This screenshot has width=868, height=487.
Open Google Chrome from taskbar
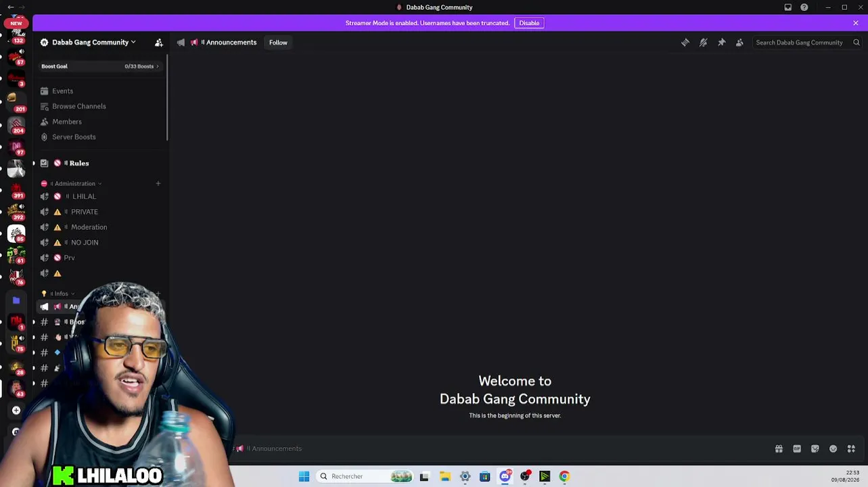564,476
